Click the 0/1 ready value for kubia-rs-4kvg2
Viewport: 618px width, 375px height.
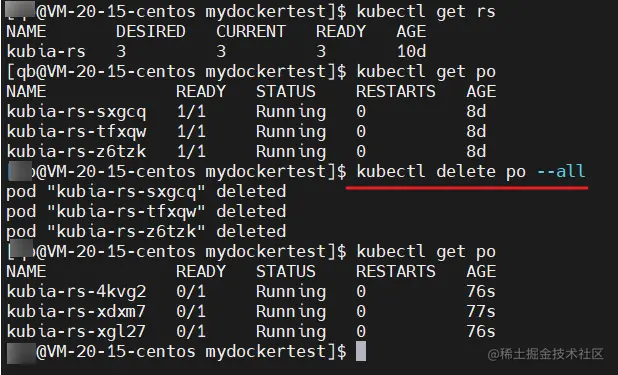(x=191, y=292)
